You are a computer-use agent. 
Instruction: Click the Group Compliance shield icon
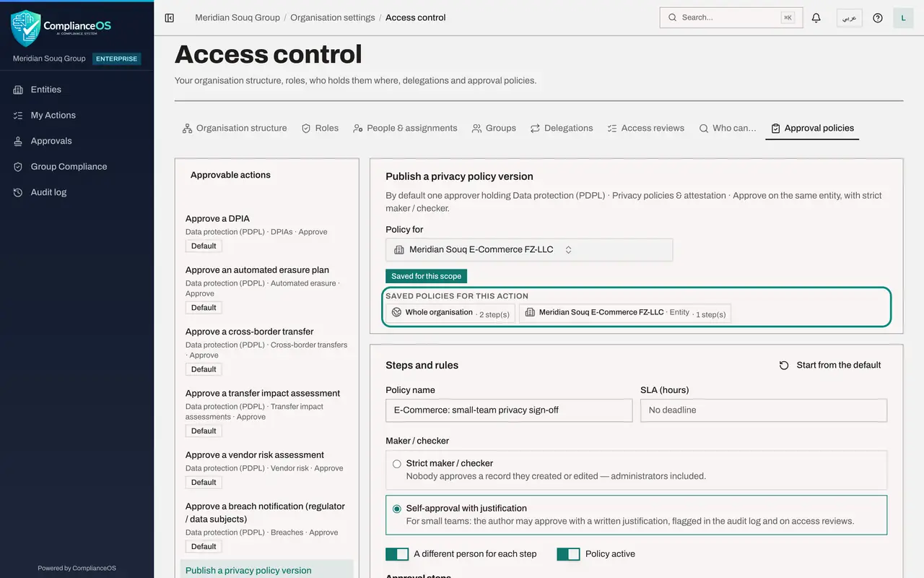point(18,167)
